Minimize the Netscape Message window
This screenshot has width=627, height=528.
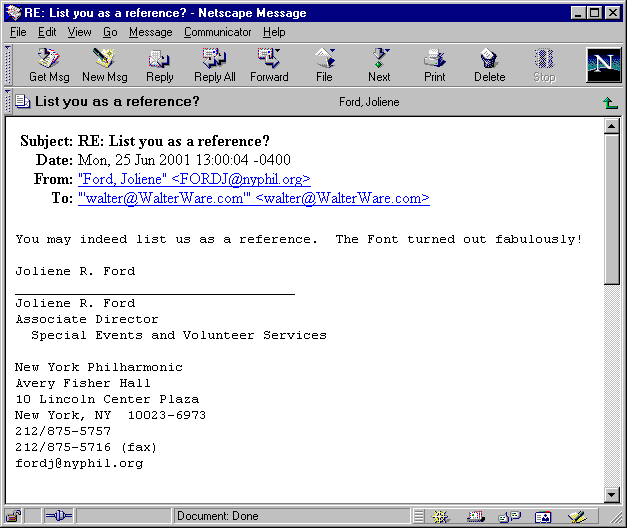coord(577,13)
